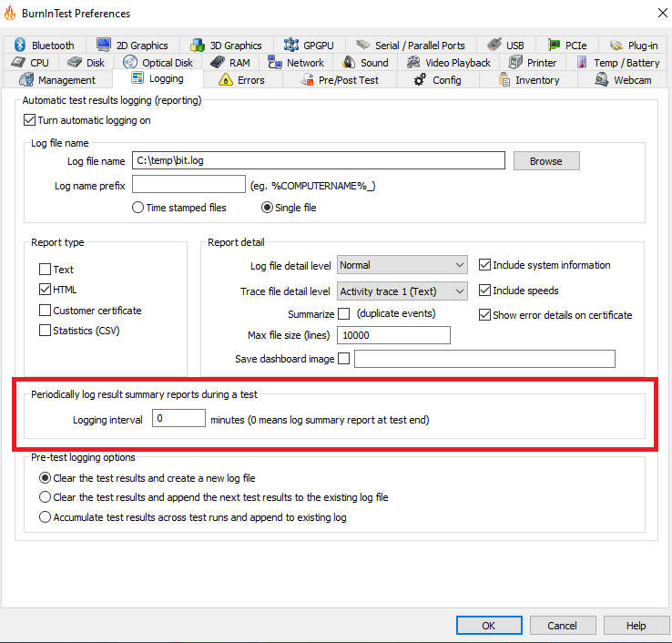Toggle Include speeds checkbox
672x643 pixels.
(484, 291)
